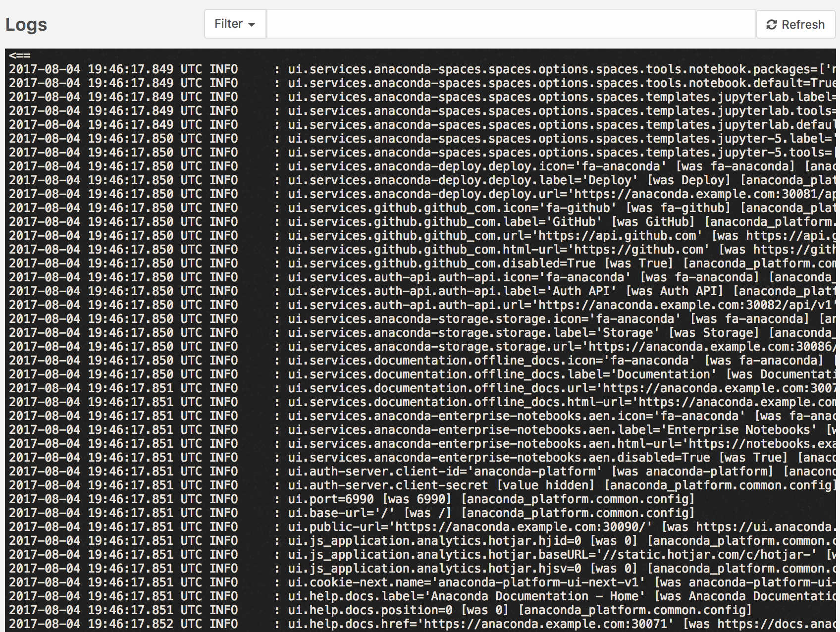The image size is (840, 632).
Task: Click the ui.port=6990 log entry
Action: click(352, 499)
